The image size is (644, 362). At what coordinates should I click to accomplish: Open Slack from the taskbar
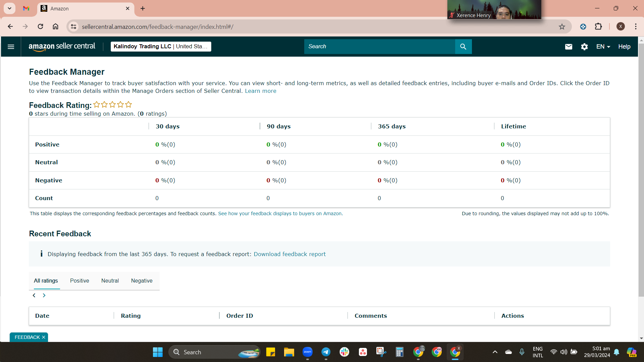pos(344,352)
